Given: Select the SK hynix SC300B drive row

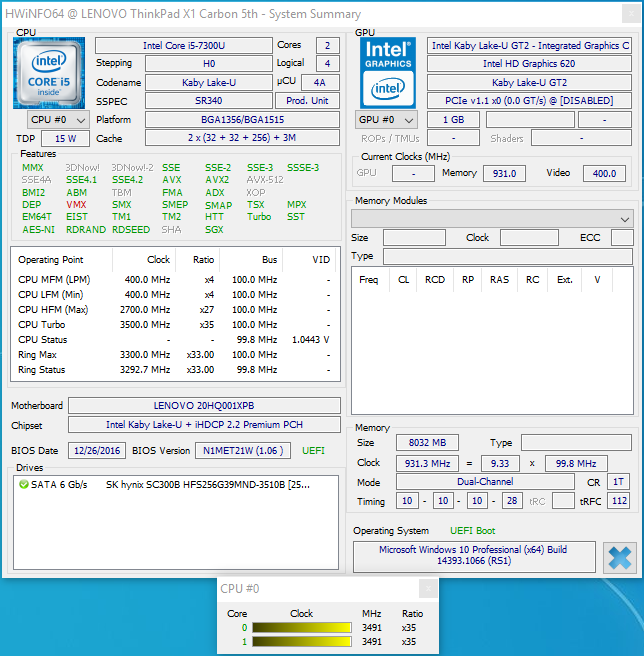Looking at the screenshot, I should pyautogui.click(x=176, y=485).
